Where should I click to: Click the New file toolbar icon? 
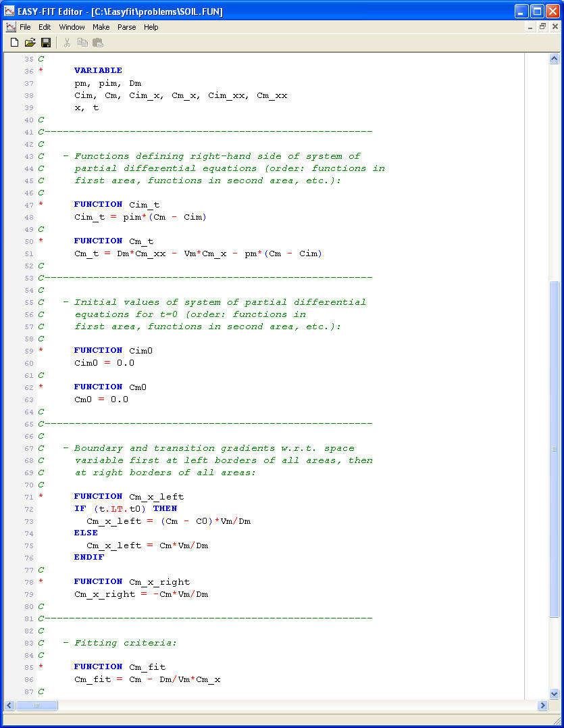(x=14, y=43)
